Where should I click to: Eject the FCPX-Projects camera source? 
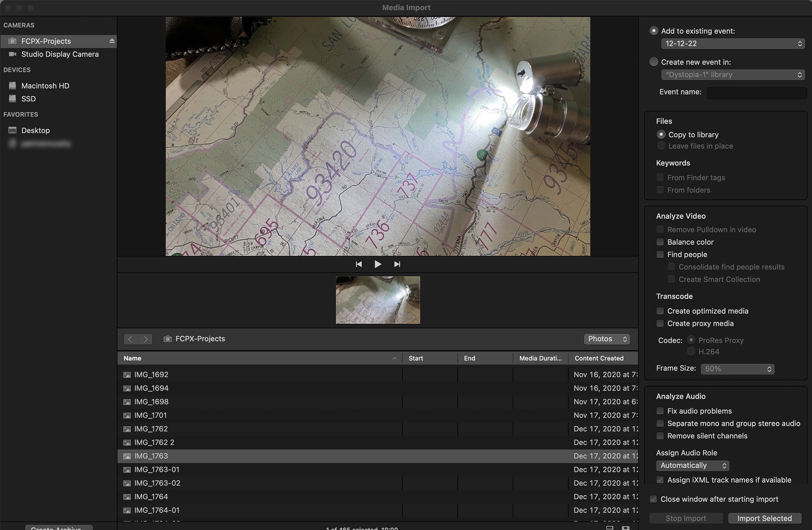point(112,41)
